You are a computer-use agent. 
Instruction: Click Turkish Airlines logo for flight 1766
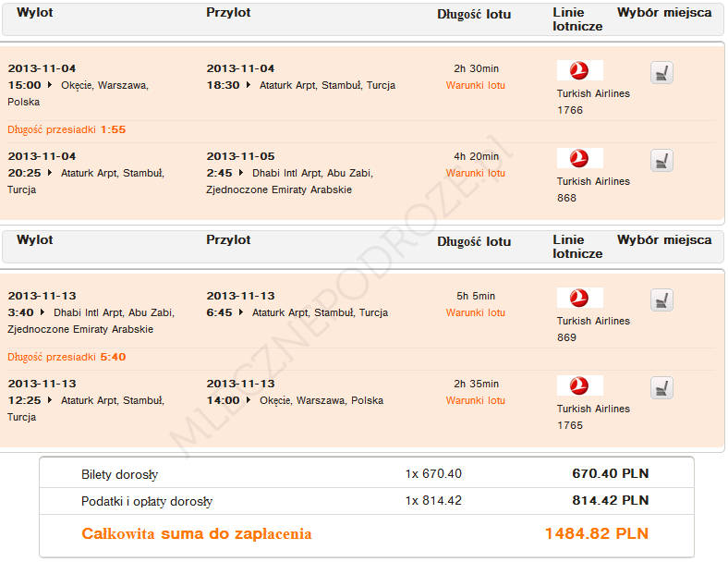pos(579,71)
